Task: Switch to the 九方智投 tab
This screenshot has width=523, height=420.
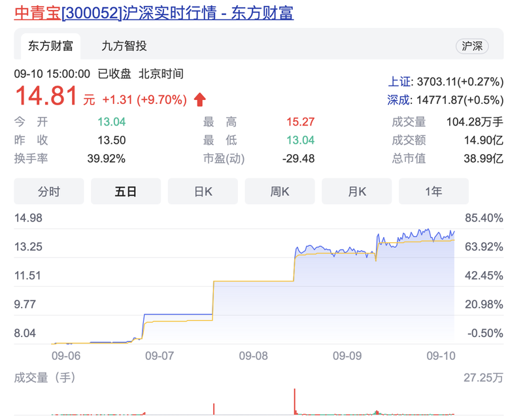Action: [x=124, y=46]
